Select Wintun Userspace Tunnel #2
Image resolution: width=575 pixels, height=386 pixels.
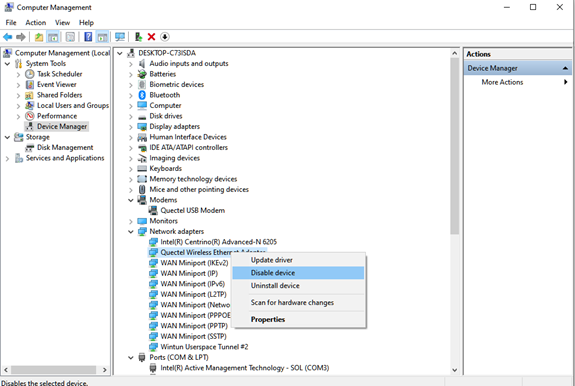click(x=204, y=347)
